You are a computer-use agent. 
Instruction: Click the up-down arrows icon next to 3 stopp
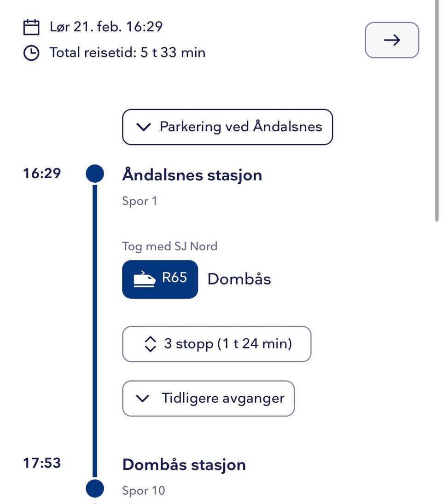pos(151,344)
